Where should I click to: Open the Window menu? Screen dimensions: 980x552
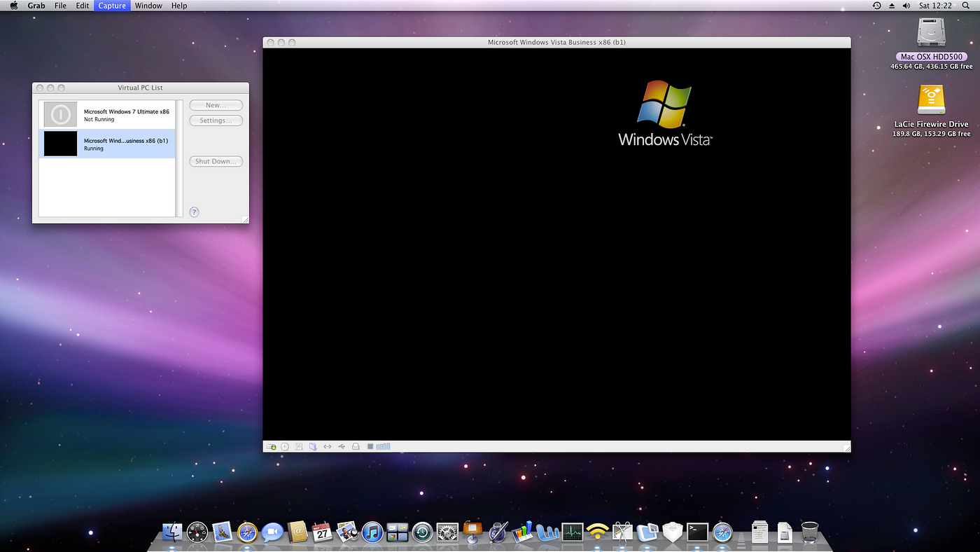148,6
